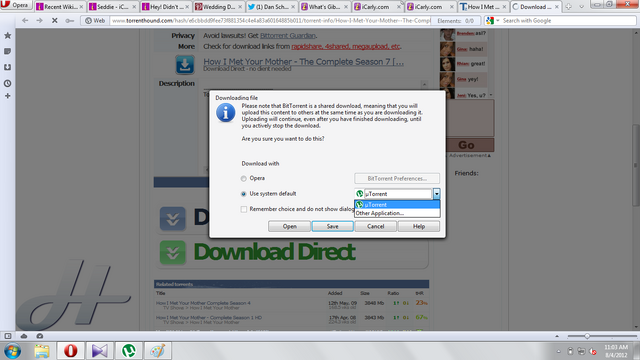Choose µTorrent from the dropdown list

(397, 204)
